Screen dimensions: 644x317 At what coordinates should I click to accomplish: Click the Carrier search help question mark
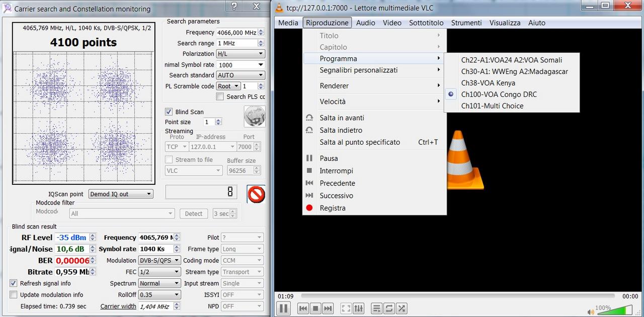233,7
